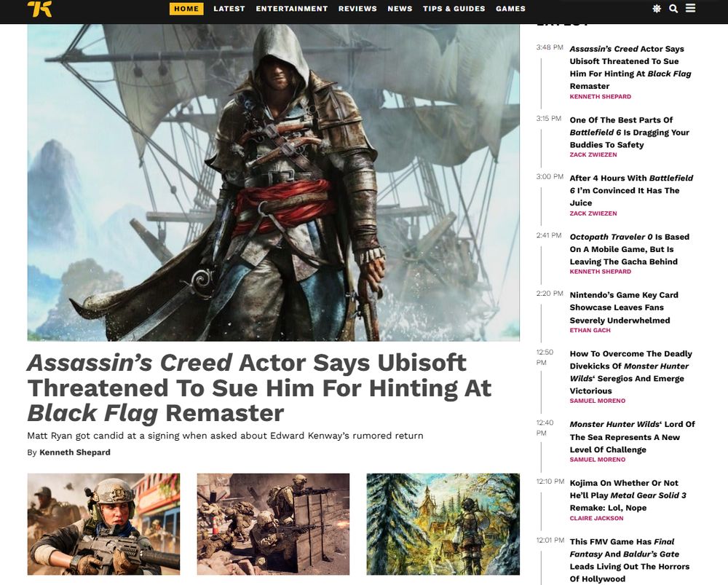The width and height of the screenshot is (728, 585).
Task: Open Lord Of The Sea article
Action: (632, 437)
